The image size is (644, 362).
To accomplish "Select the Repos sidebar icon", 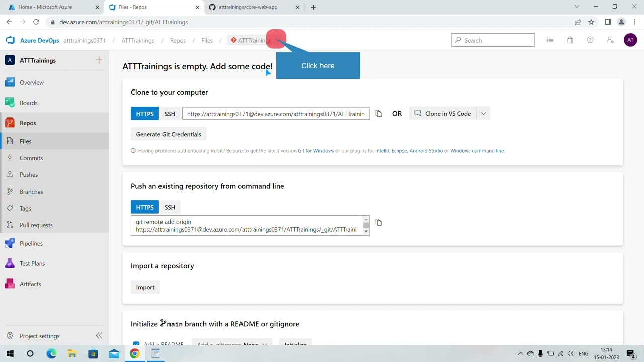I will pyautogui.click(x=10, y=123).
